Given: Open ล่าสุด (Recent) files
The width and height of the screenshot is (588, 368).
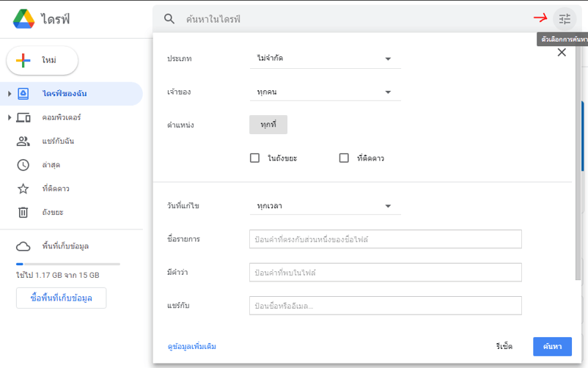Looking at the screenshot, I should (x=52, y=165).
